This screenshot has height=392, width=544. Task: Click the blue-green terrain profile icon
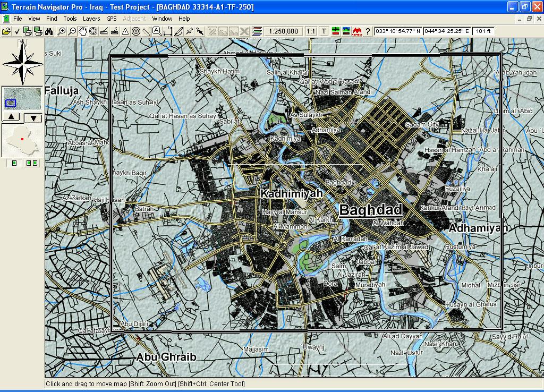click(x=346, y=31)
